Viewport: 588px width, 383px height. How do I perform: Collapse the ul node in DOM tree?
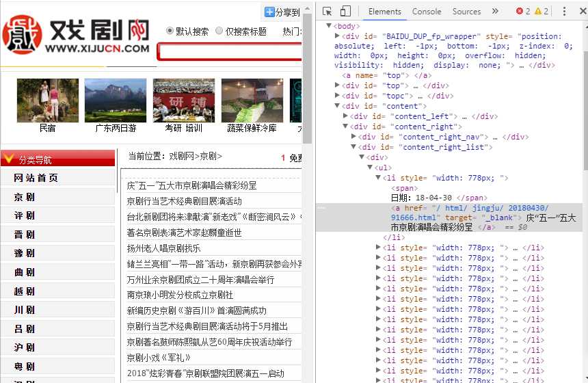pyautogui.click(x=370, y=167)
